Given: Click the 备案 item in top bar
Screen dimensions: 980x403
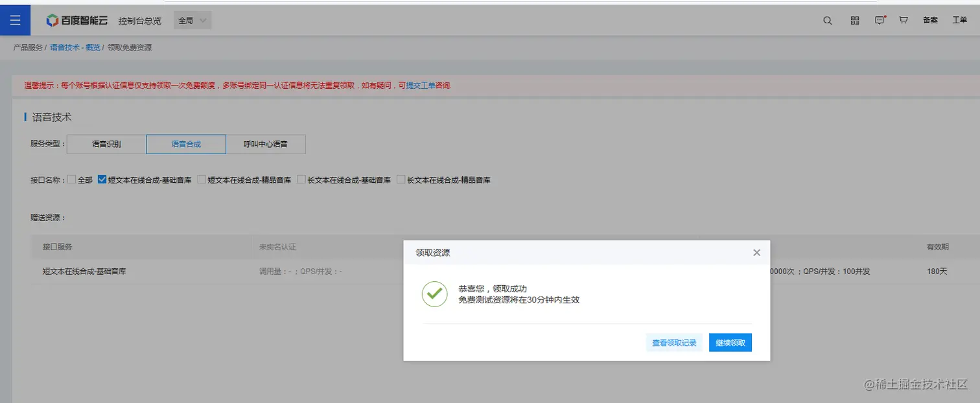Looking at the screenshot, I should (929, 20).
